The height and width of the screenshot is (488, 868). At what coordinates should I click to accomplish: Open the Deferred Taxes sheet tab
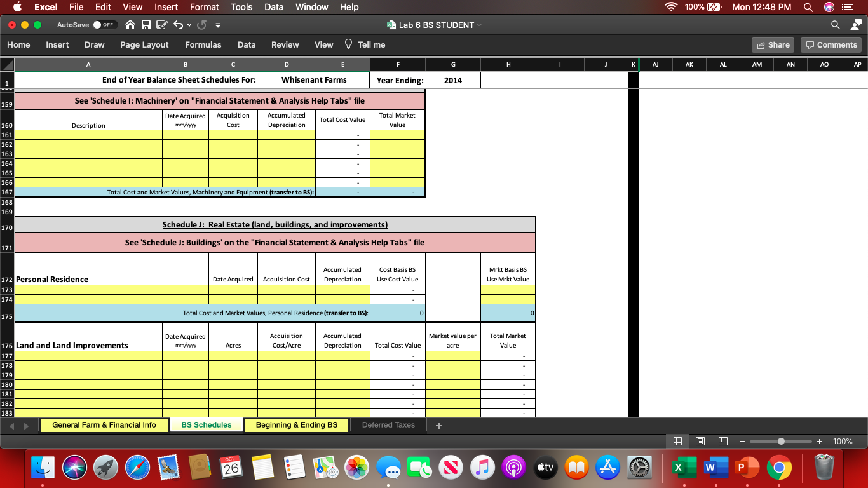388,424
